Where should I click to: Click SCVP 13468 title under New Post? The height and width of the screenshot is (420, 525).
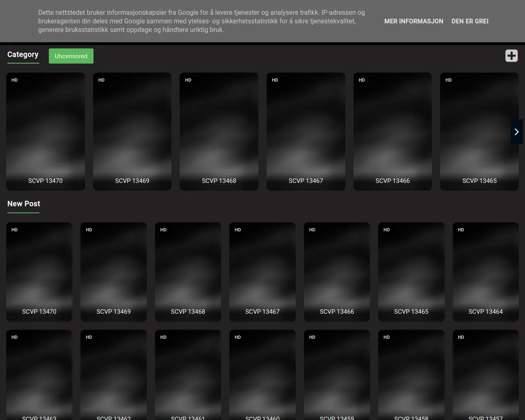point(188,312)
